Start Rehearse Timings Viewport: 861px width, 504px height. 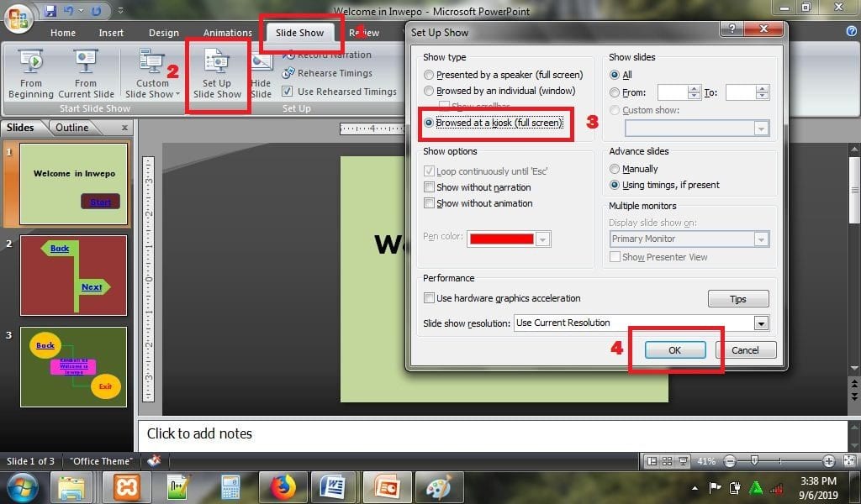327,73
